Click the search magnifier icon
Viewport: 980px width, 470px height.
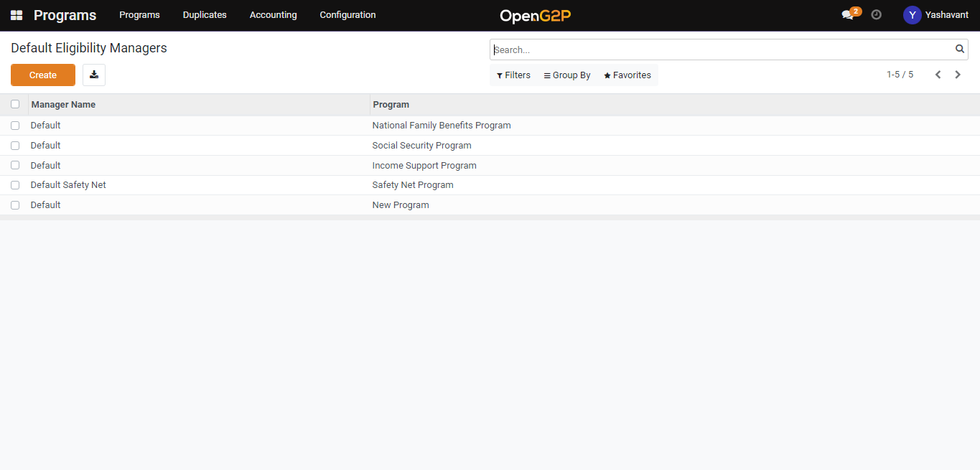pos(959,50)
